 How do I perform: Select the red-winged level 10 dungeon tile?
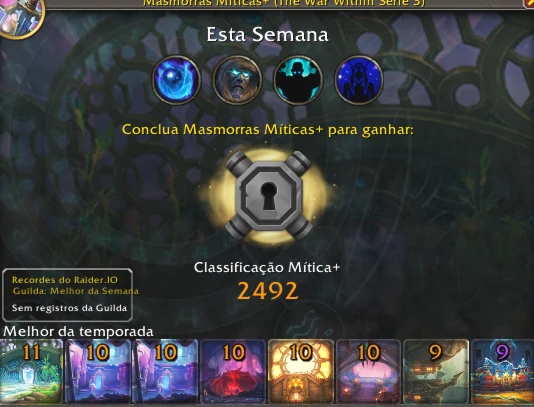[233, 371]
